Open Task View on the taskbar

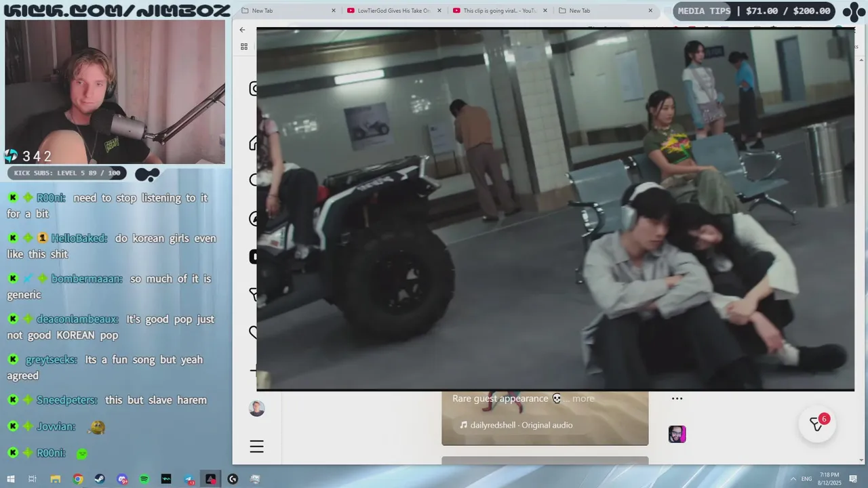click(32, 479)
